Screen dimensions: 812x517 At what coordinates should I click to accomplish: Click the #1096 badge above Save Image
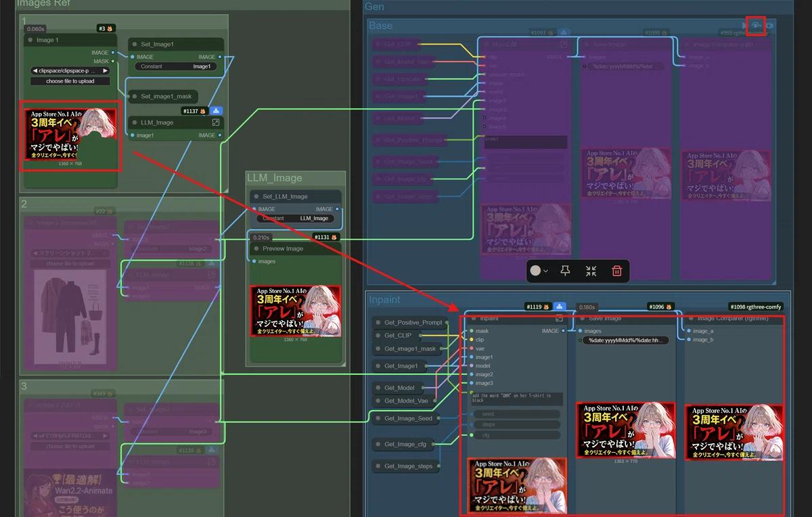[660, 307]
